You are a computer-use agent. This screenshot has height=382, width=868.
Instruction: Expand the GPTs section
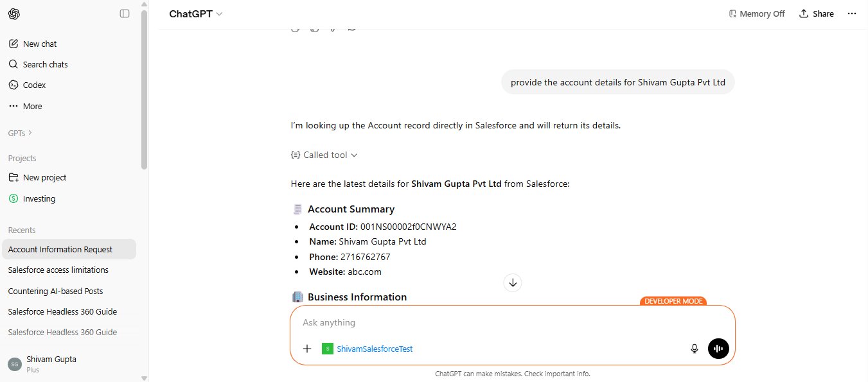pyautogui.click(x=19, y=133)
